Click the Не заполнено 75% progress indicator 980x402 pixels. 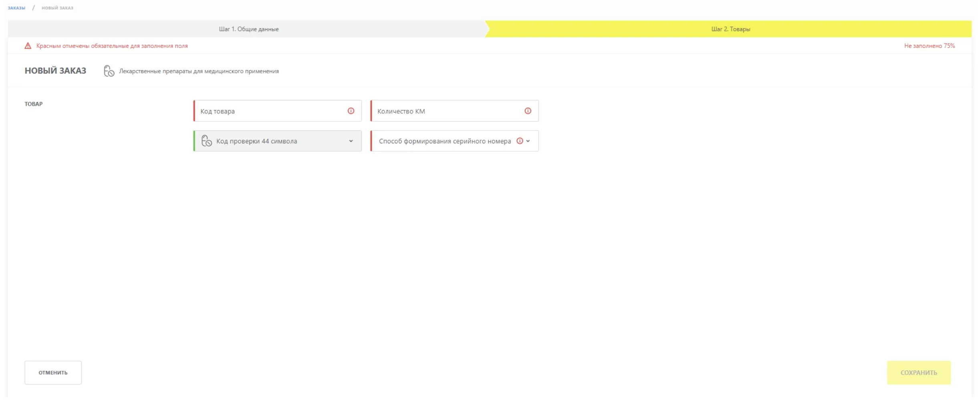929,46
